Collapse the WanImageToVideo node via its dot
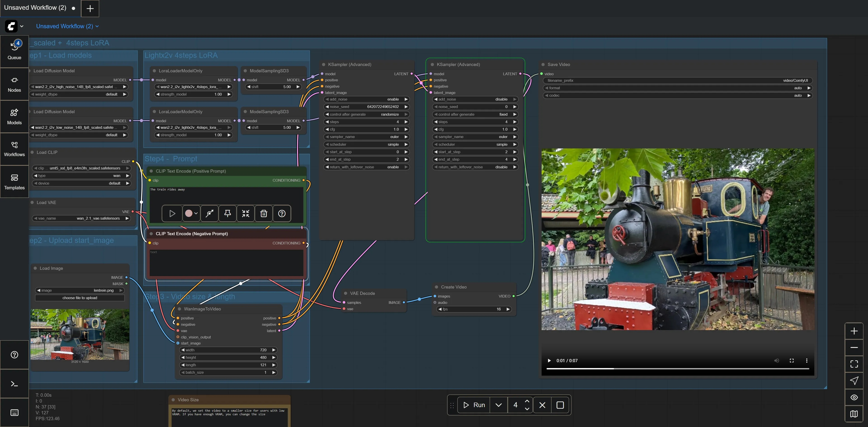This screenshot has height=427, width=868. tap(179, 309)
